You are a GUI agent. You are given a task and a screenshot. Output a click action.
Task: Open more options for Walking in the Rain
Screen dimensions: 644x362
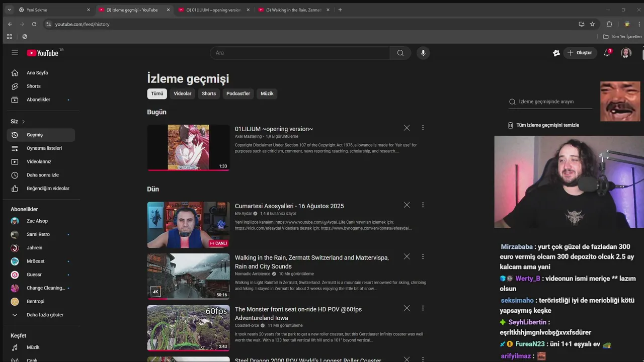click(423, 256)
